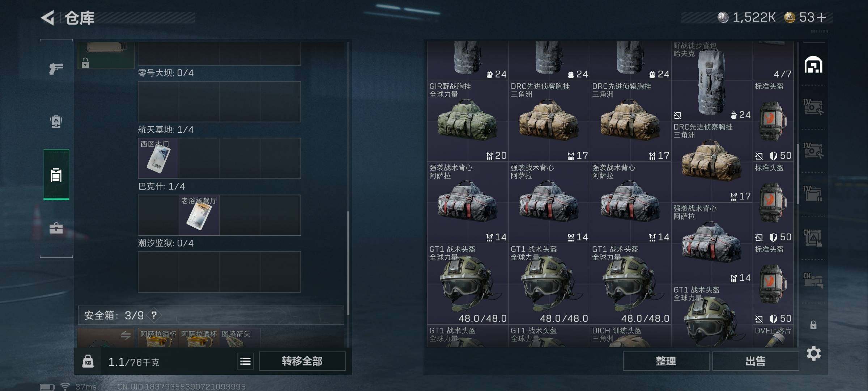Add currency with the plus next to 53
This screenshot has width=868, height=391.
point(821,17)
